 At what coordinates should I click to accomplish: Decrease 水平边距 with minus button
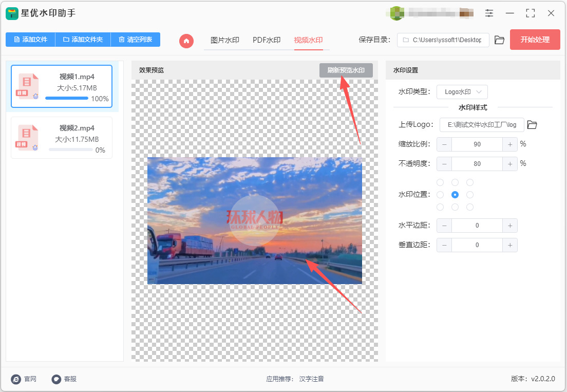tap(444, 226)
